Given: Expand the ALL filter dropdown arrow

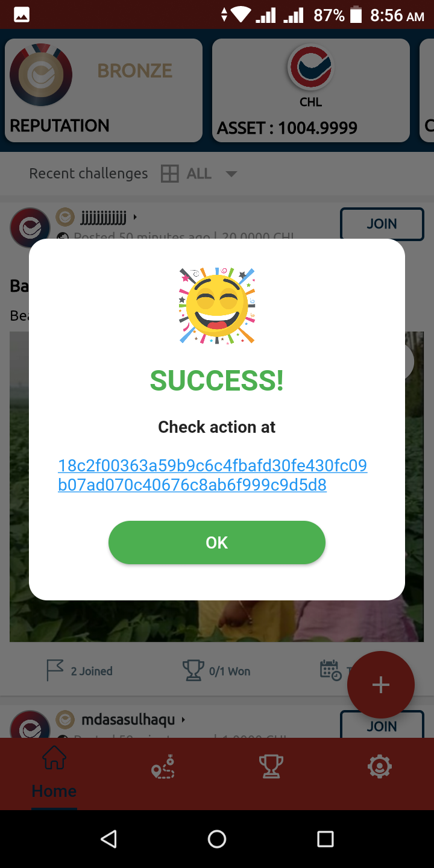Looking at the screenshot, I should (231, 174).
